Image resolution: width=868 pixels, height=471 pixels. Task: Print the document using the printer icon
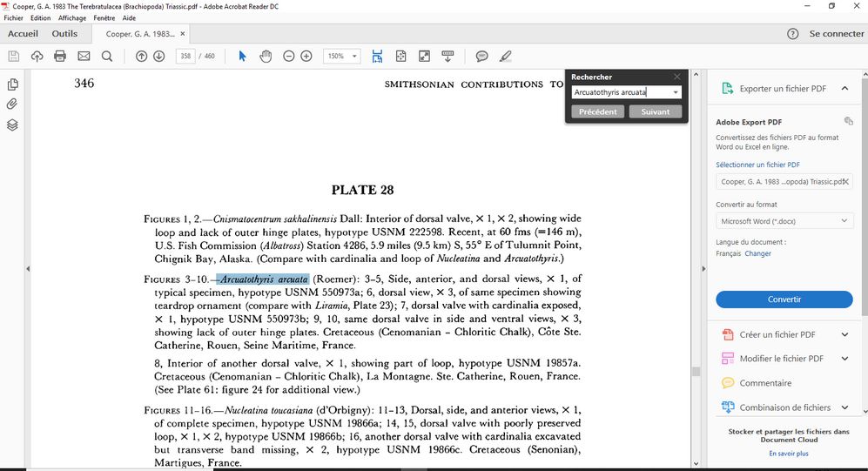click(x=60, y=56)
